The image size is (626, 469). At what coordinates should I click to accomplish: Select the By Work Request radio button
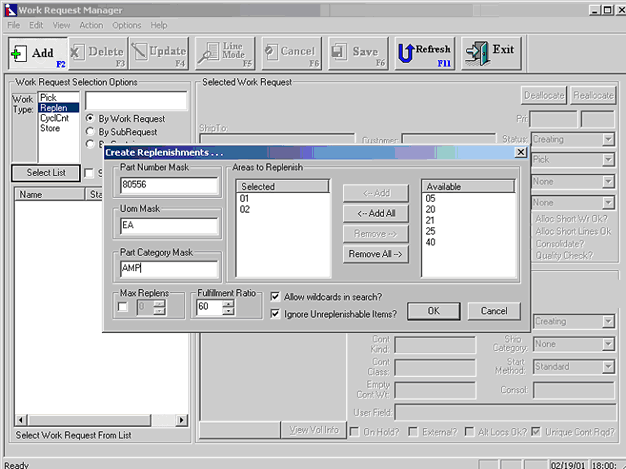90,119
